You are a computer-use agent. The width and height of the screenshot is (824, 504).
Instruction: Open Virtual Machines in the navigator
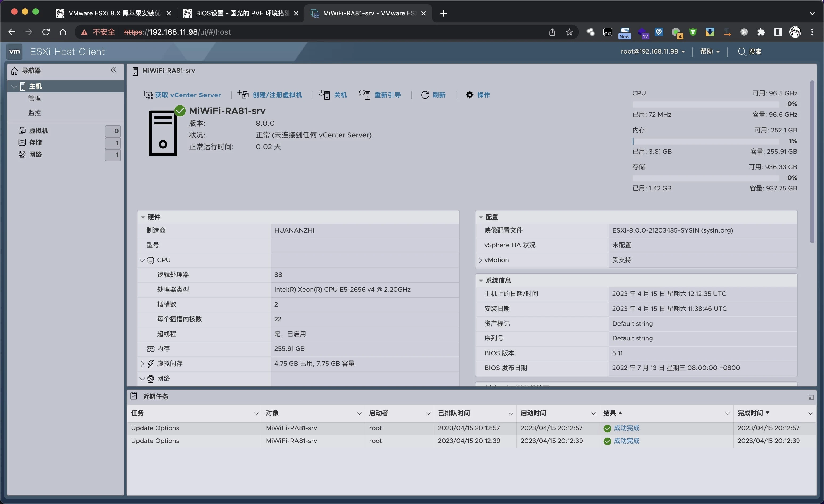tap(38, 131)
